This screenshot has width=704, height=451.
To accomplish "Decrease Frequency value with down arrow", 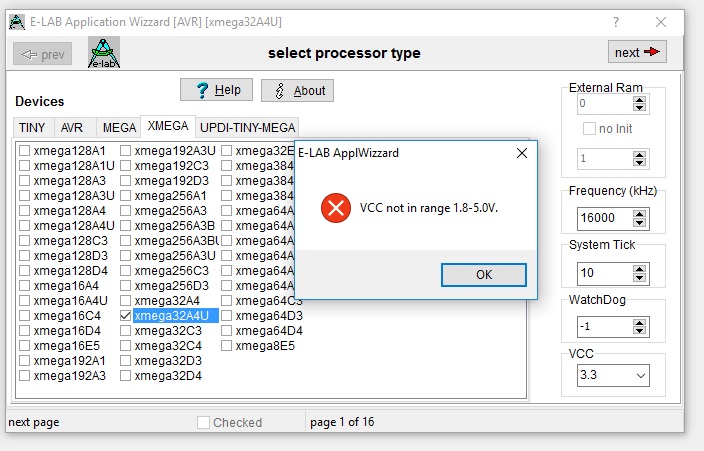I will [639, 222].
